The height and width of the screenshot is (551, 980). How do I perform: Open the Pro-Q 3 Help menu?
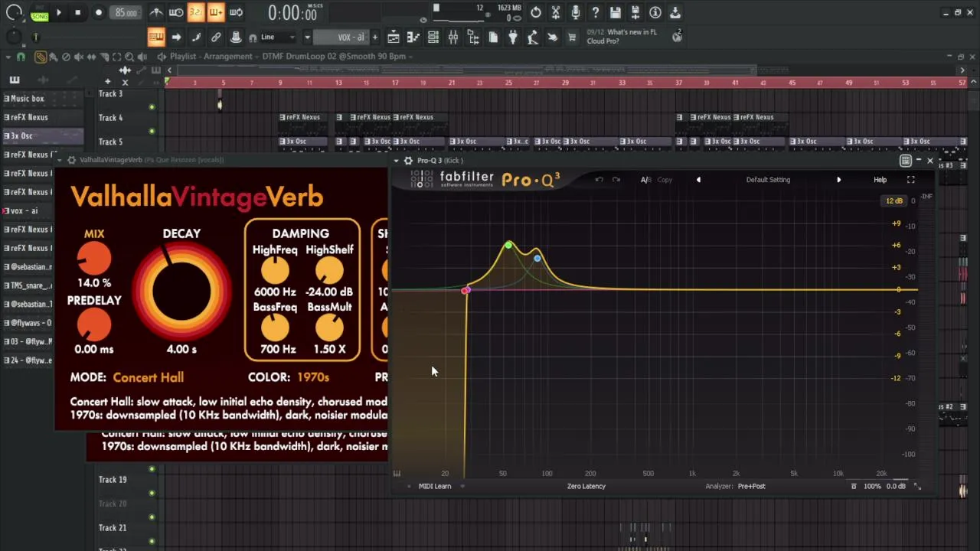[880, 180]
